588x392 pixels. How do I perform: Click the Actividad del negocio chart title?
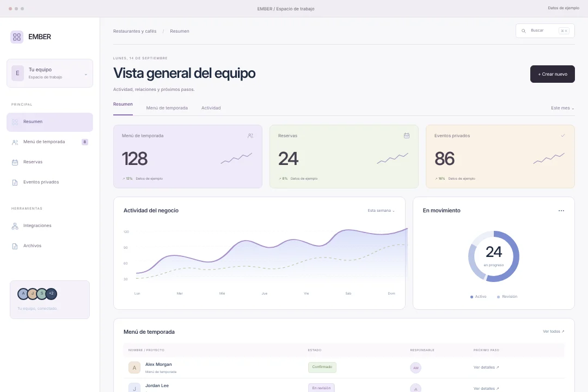151,211
